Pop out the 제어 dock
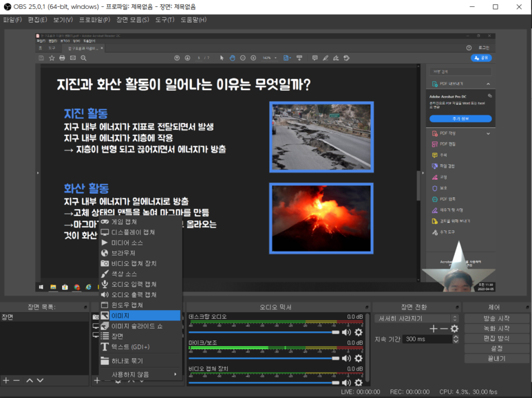532x398 pixels. click(x=527, y=307)
